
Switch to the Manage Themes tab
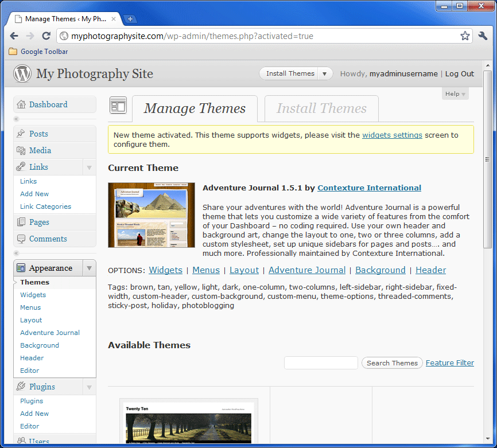click(x=195, y=108)
